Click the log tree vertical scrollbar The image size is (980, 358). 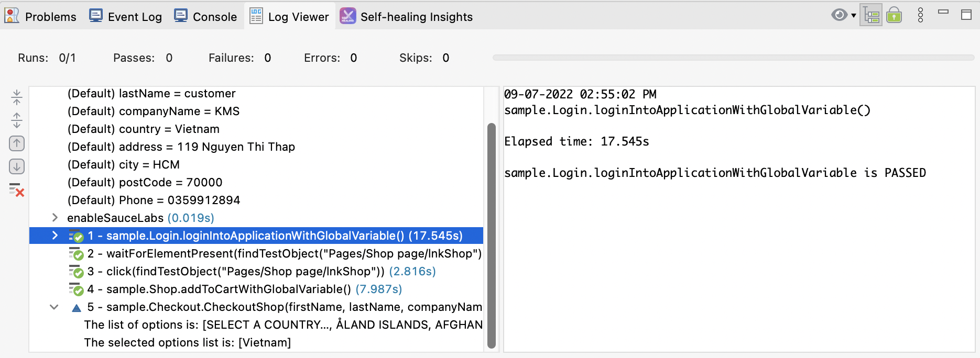(x=491, y=236)
